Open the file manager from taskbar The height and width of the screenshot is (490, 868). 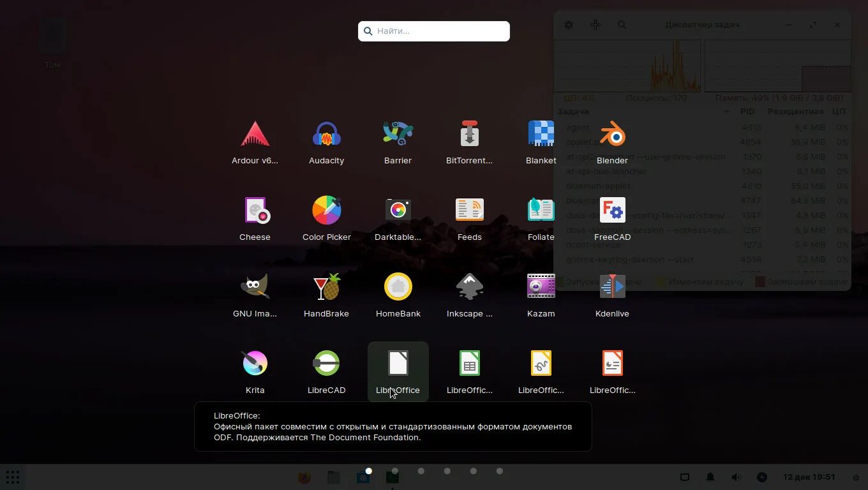coord(333,477)
